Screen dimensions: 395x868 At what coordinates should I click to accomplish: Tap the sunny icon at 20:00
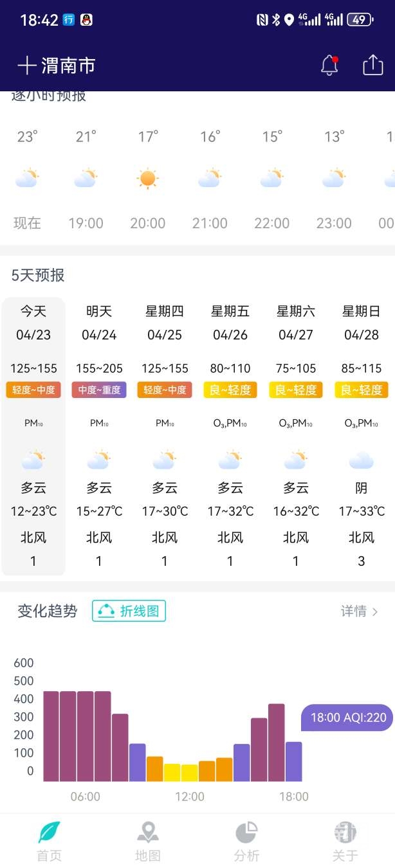pos(148,178)
